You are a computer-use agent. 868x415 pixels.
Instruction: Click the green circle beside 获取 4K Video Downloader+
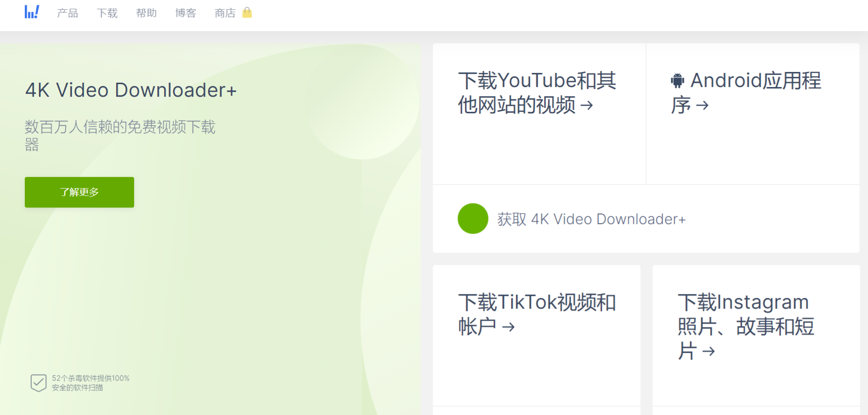[473, 219]
